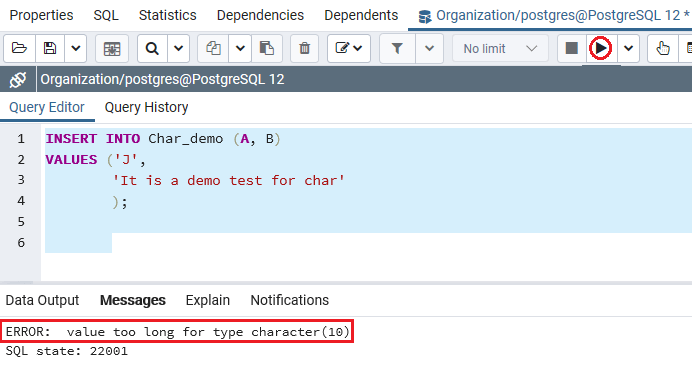Open the No limit rows dropdown
The width and height of the screenshot is (692, 383).
(x=500, y=48)
